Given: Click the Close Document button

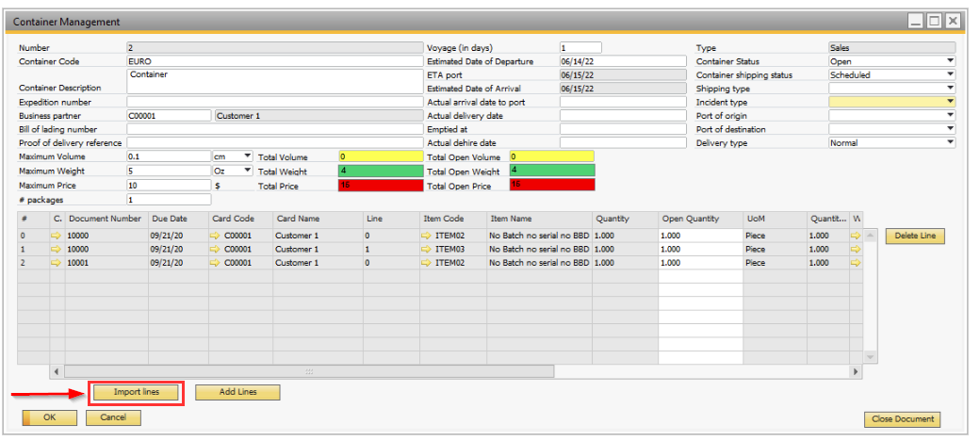Looking at the screenshot, I should click(x=902, y=419).
